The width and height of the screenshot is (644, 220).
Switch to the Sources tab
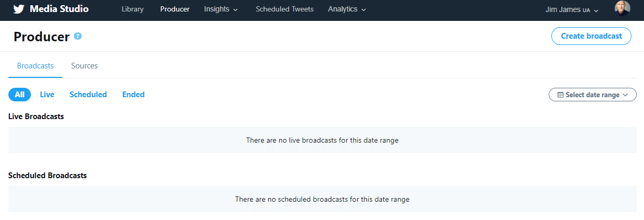84,66
